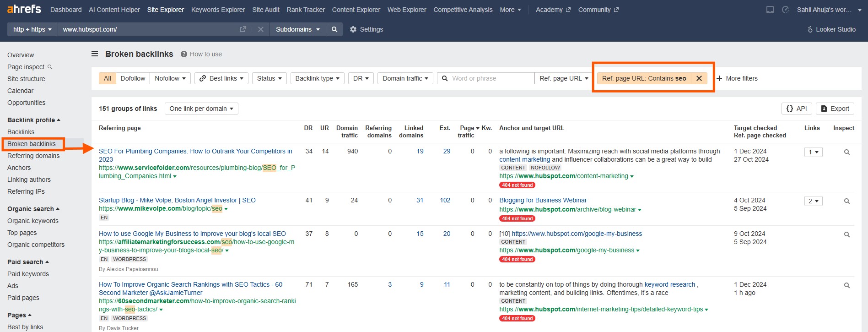Open the Subdomains mode dropdown
The image size is (868, 332).
(297, 29)
